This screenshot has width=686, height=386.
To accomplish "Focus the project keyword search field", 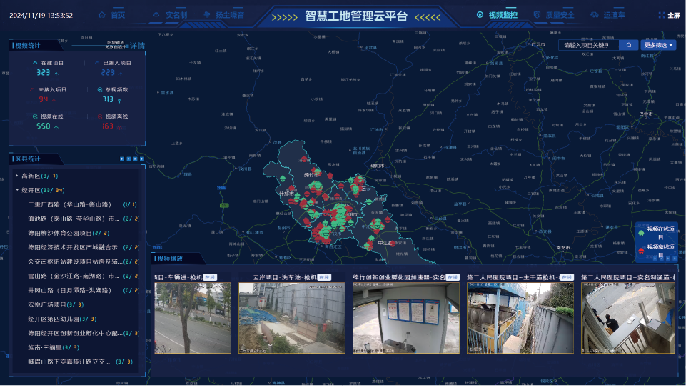I will click(588, 45).
